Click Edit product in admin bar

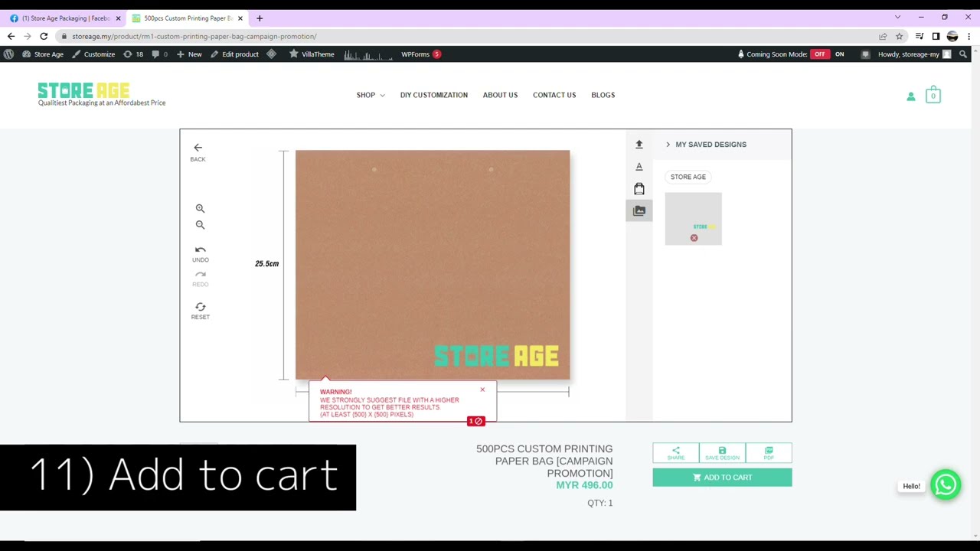234,54
